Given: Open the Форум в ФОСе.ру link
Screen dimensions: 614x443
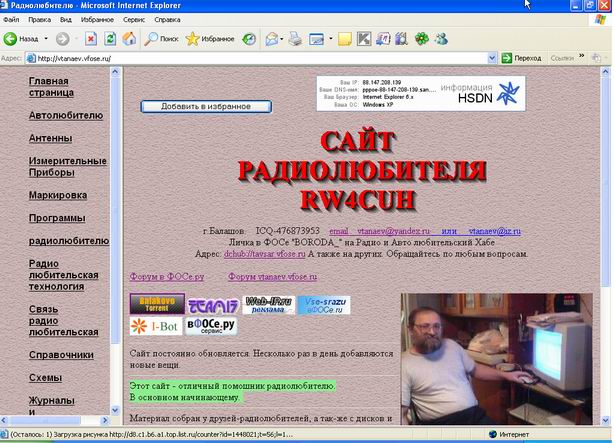Looking at the screenshot, I should [x=167, y=275].
